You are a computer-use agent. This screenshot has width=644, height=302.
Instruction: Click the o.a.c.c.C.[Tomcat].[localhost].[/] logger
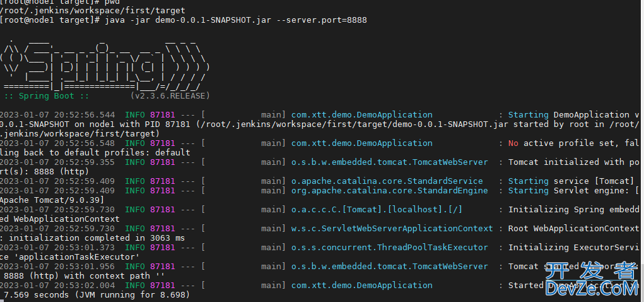pos(377,209)
